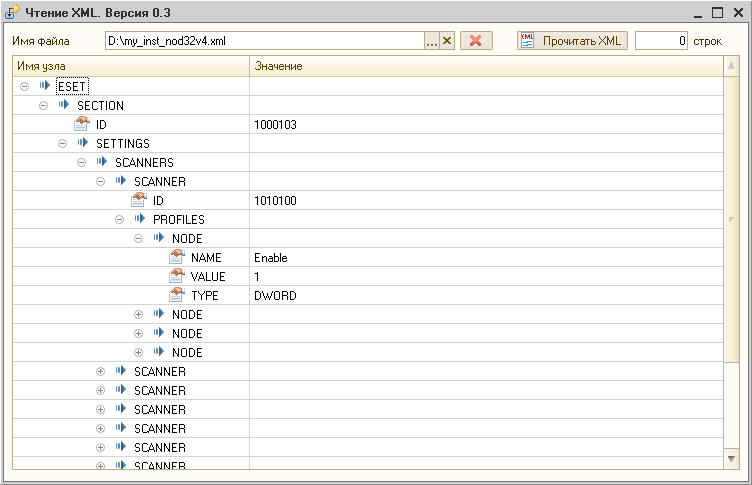Click the Enable value cell
The image size is (752, 485).
pos(486,258)
